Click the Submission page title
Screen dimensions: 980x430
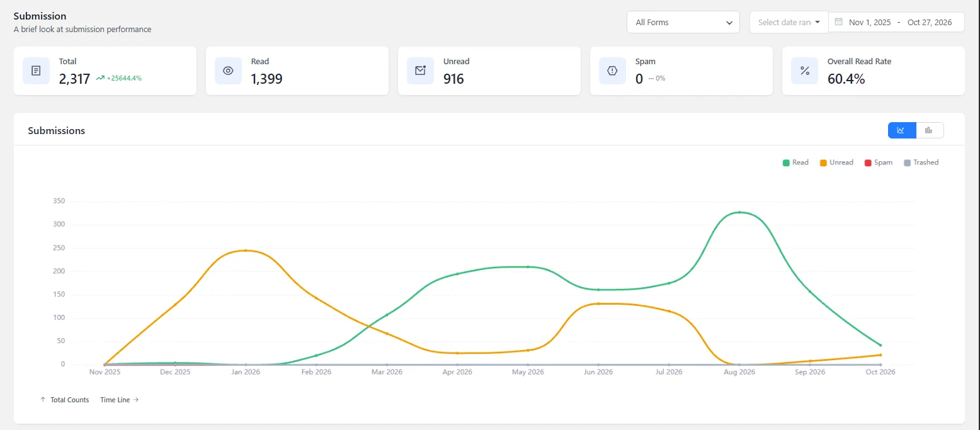pyautogui.click(x=40, y=16)
